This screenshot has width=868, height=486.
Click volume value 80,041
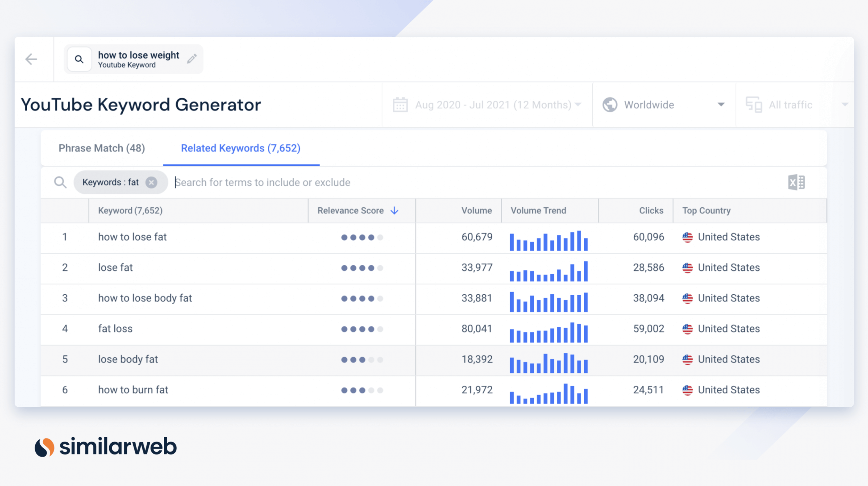(477, 328)
